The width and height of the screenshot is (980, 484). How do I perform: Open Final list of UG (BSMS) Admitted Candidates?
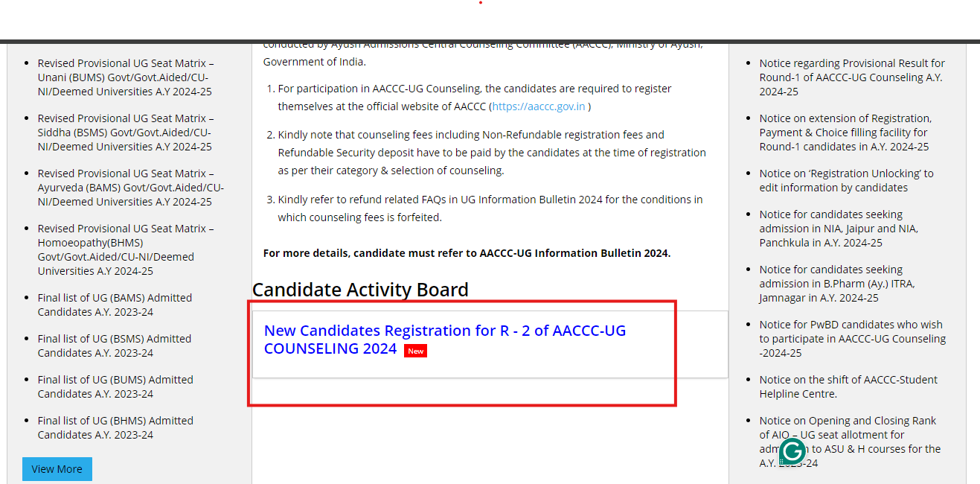coord(115,346)
